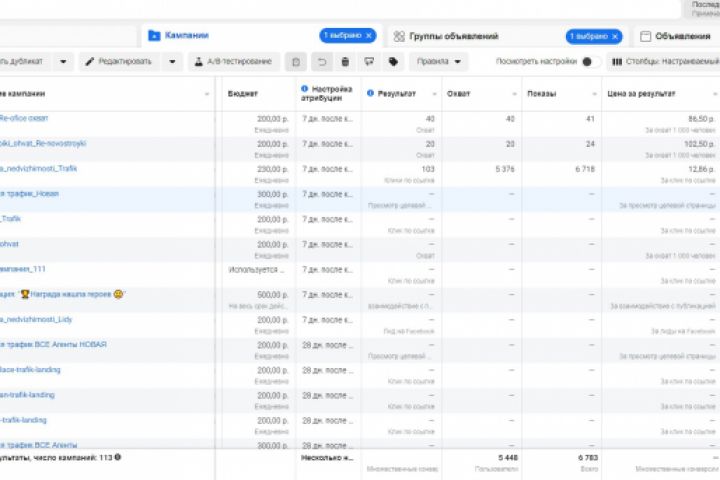Open the Правила dropdown

(x=439, y=62)
